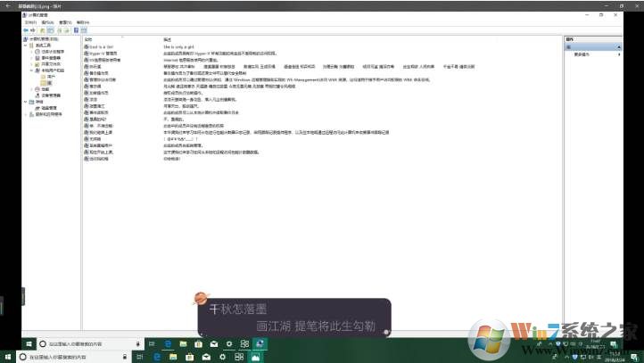Image resolution: width=644 pixels, height=363 pixels.
Task: Click Cortana search box on bottom taskbar
Action: (x=73, y=357)
